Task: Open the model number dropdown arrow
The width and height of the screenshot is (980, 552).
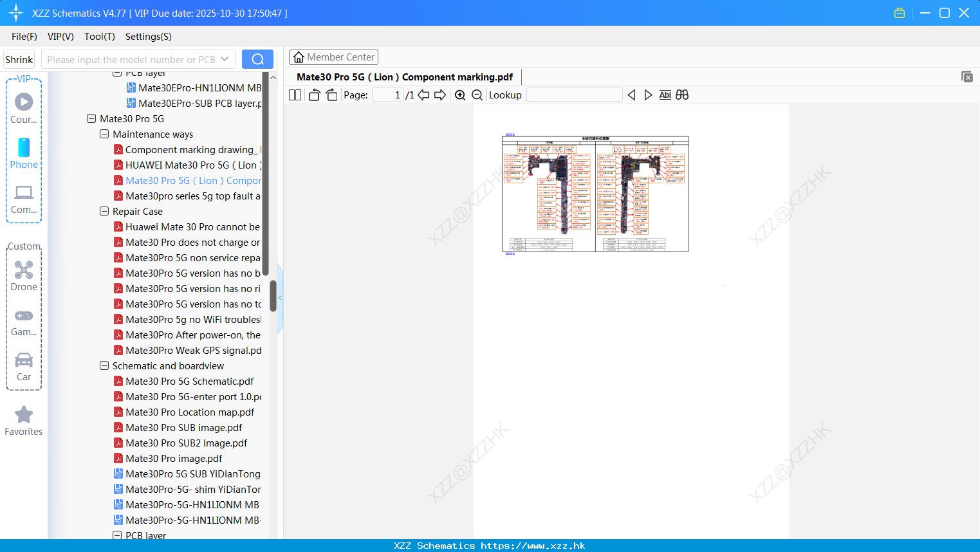Action: coord(225,59)
